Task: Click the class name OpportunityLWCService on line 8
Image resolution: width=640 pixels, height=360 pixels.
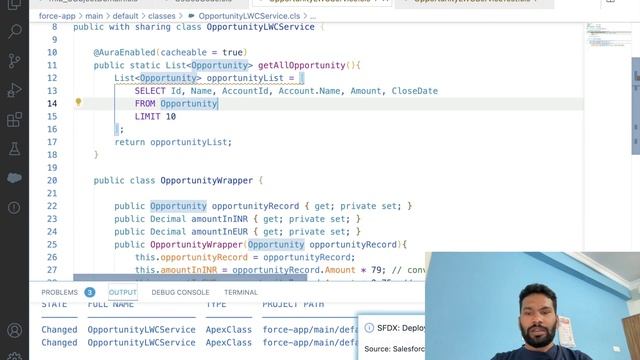Action: 260,27
